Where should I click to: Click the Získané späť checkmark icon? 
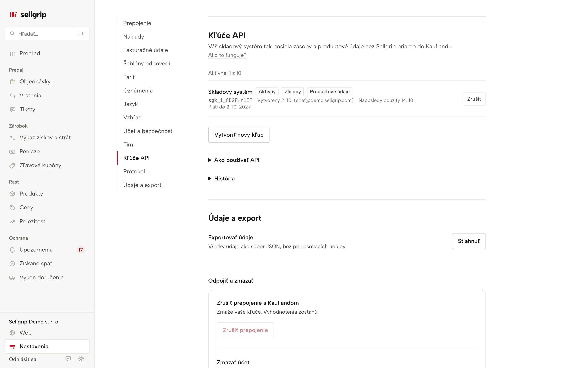click(x=12, y=264)
